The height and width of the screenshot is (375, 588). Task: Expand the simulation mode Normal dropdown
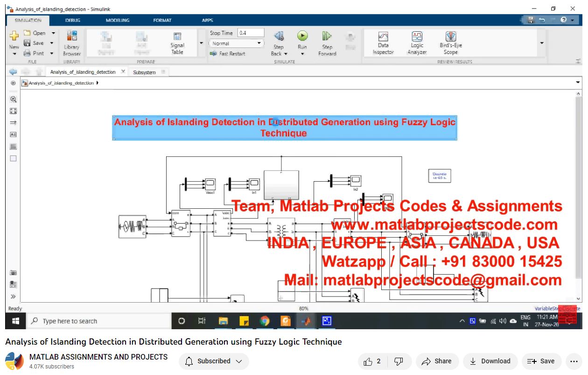tap(259, 43)
